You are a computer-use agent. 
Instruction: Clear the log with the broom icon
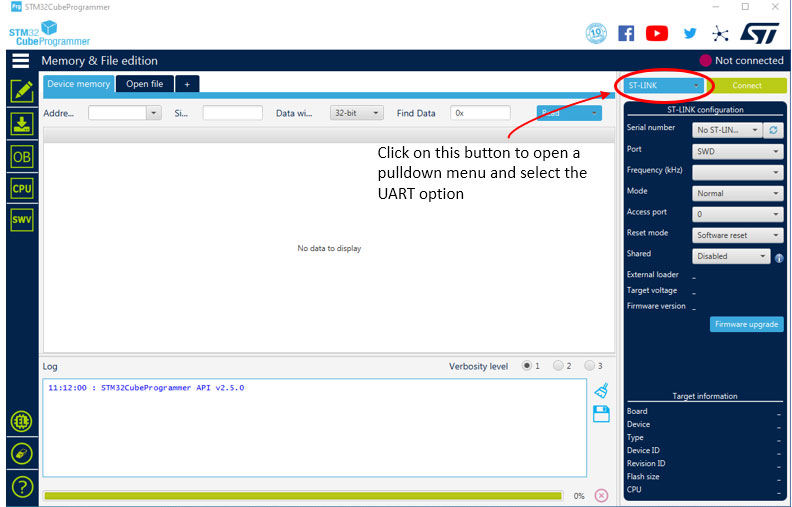coord(601,391)
